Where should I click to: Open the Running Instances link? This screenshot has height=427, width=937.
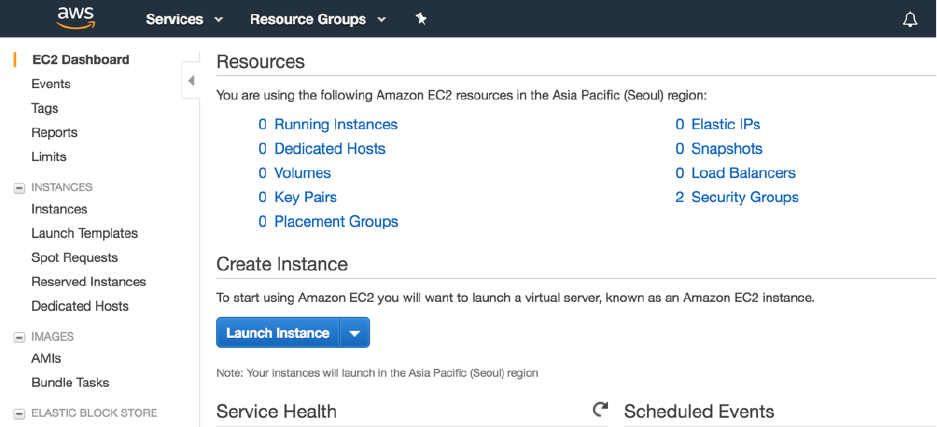(335, 125)
